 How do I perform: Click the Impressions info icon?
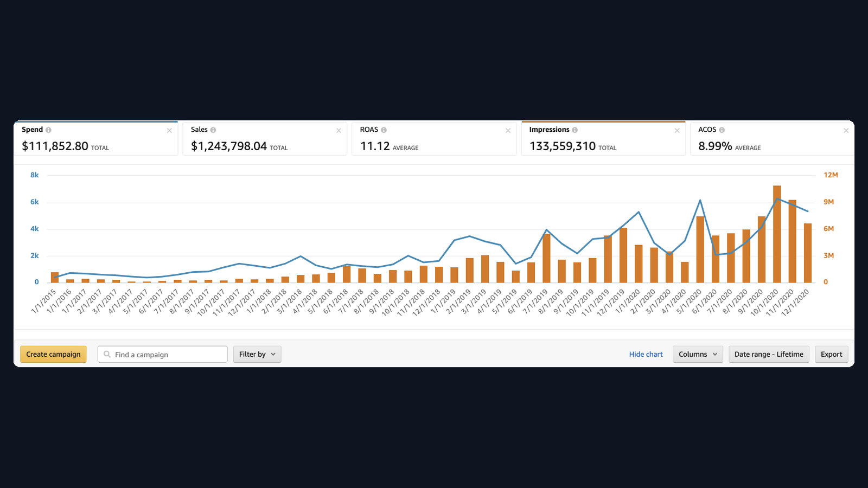(x=575, y=130)
